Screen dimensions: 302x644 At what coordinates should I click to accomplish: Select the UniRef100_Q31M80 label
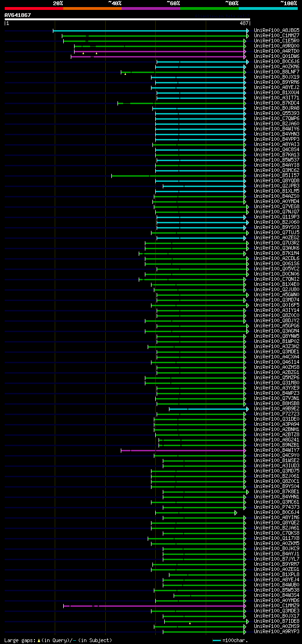(277, 383)
